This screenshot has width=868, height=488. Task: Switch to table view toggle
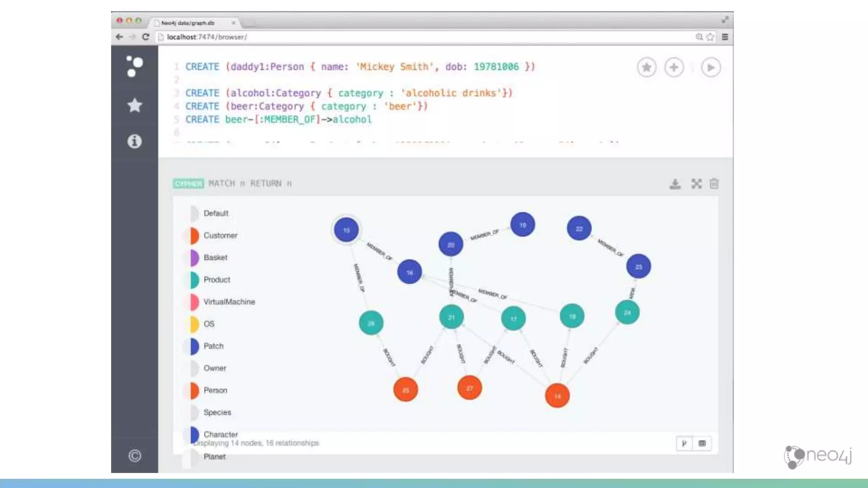coord(702,444)
